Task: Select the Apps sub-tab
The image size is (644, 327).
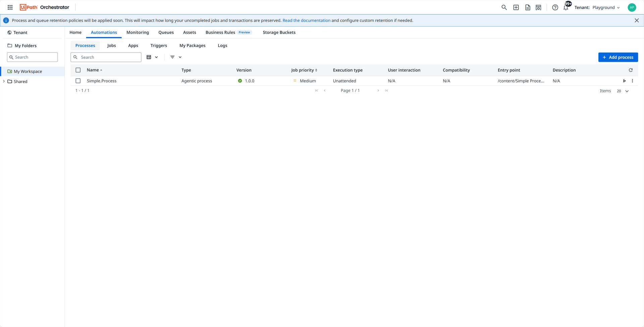Action: pos(133,46)
